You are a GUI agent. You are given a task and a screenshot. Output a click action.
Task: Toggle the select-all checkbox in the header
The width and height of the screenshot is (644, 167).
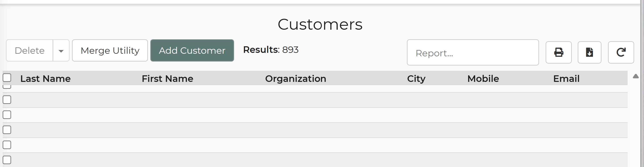pyautogui.click(x=7, y=78)
